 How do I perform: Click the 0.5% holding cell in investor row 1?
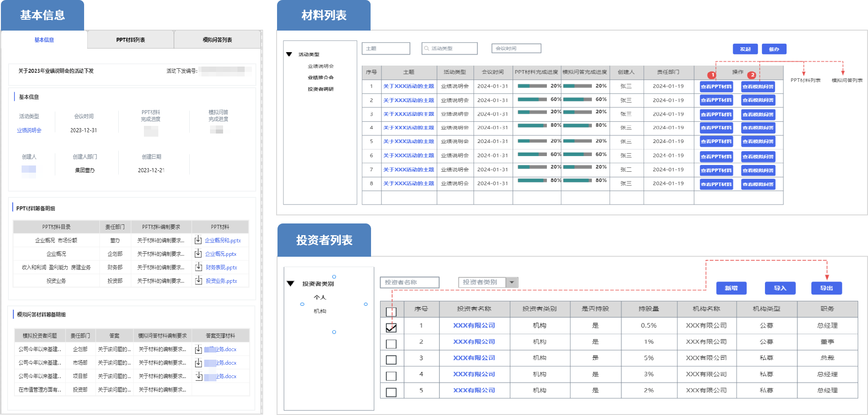click(x=649, y=326)
